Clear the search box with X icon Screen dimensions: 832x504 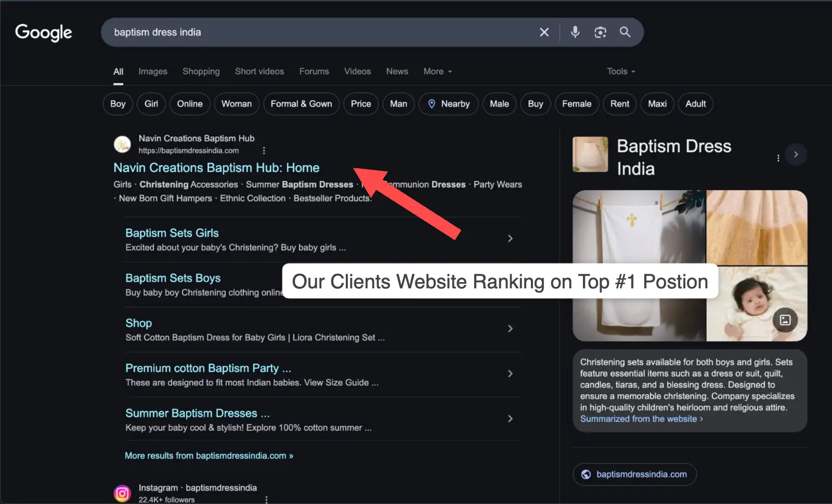point(544,32)
